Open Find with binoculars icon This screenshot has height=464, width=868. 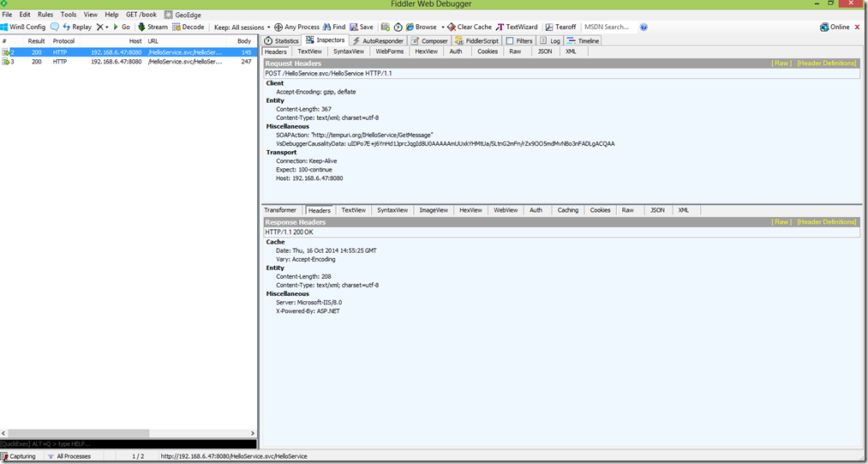tap(327, 27)
